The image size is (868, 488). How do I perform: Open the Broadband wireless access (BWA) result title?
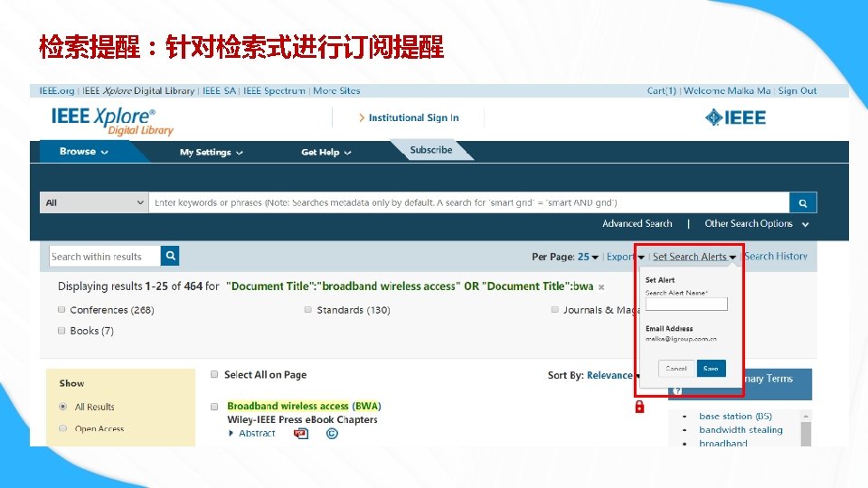(x=304, y=406)
